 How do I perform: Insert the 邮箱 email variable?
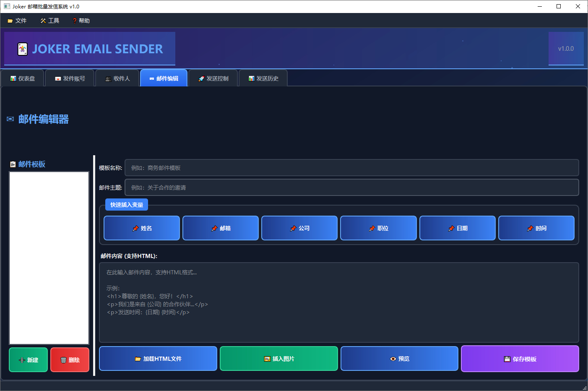click(221, 228)
